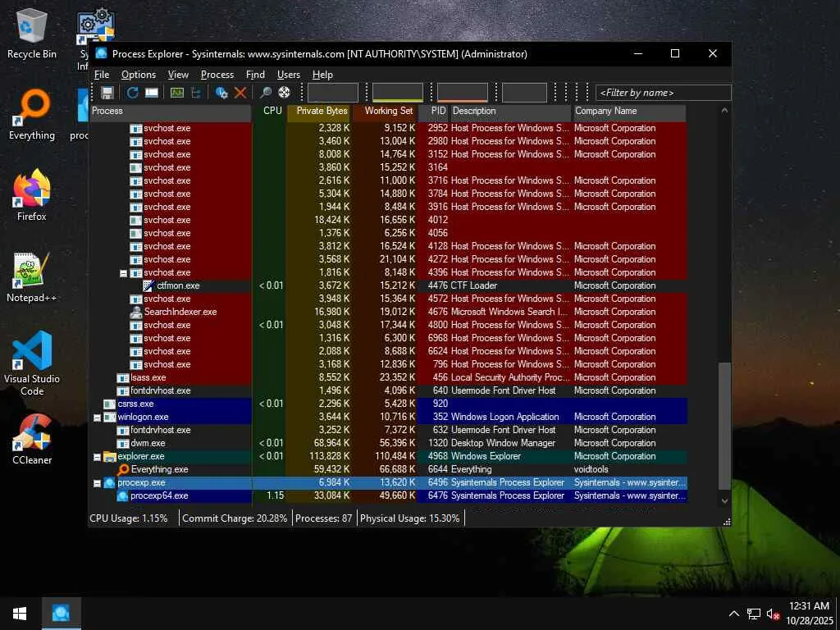Open process Properties via the gear icon
The width and height of the screenshot is (840, 630).
pyautogui.click(x=221, y=93)
